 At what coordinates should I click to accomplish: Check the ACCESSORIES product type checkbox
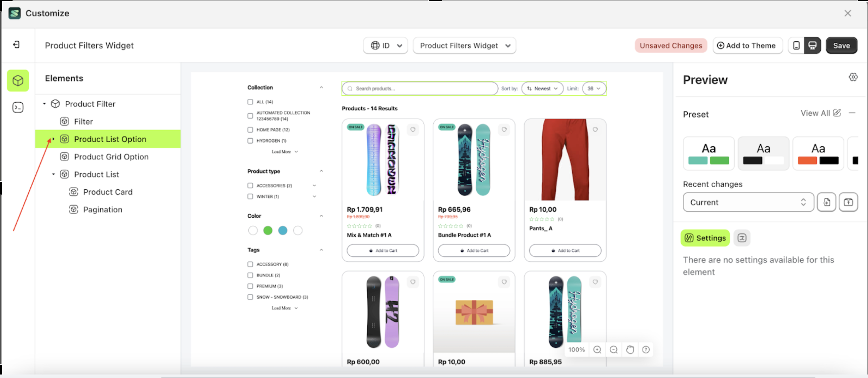coord(250,186)
